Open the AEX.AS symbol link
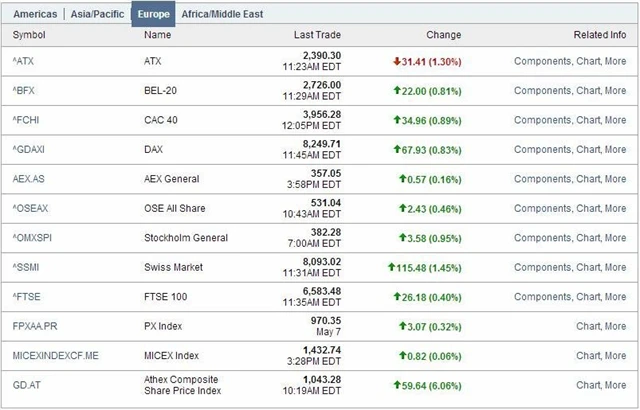 (x=29, y=180)
